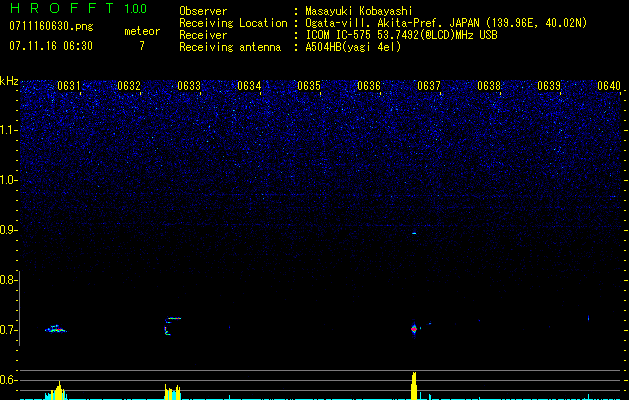Image resolution: width=629 pixels, height=400 pixels.
Task: Click the 0636 time marker
Action: pyautogui.click(x=369, y=86)
